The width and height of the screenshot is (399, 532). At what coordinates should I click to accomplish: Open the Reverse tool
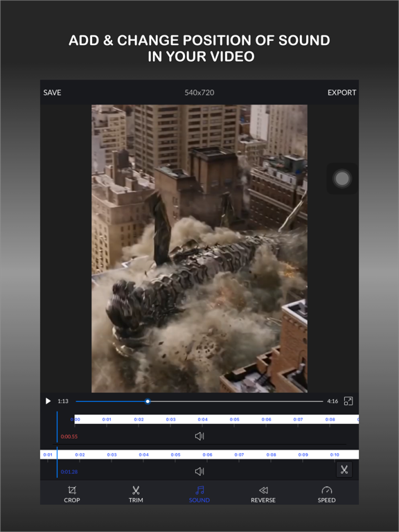coord(263,494)
